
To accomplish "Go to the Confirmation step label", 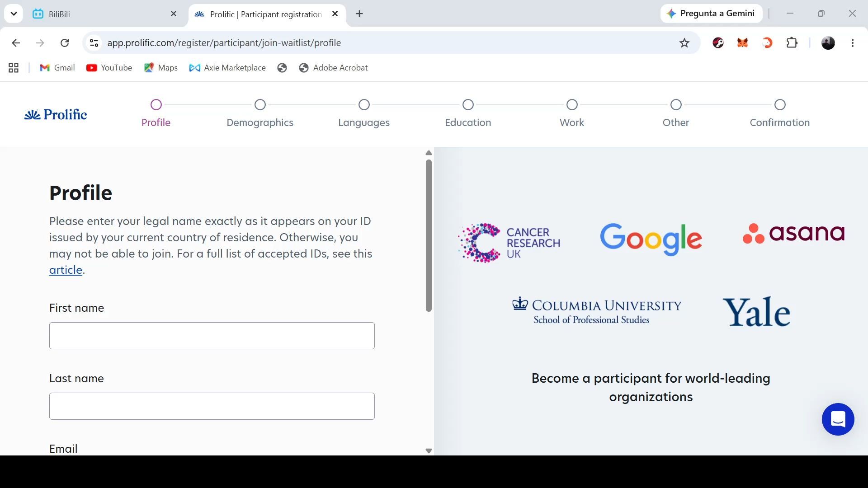I will tap(780, 123).
